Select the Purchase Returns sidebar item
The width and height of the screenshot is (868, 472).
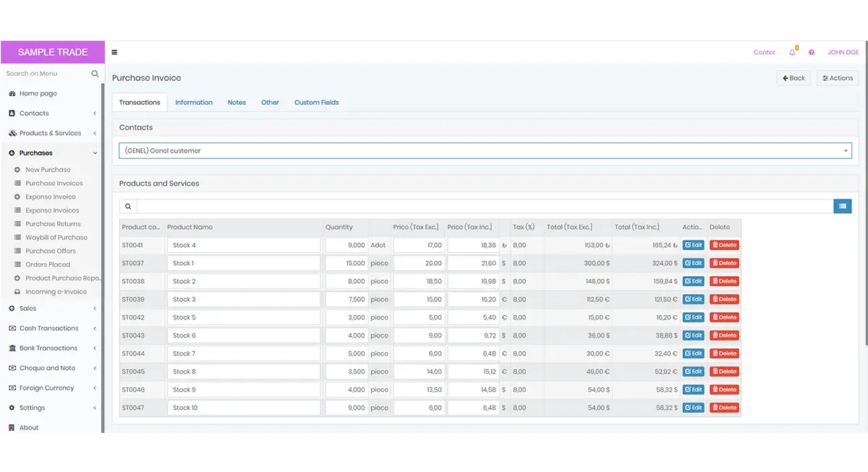click(53, 224)
